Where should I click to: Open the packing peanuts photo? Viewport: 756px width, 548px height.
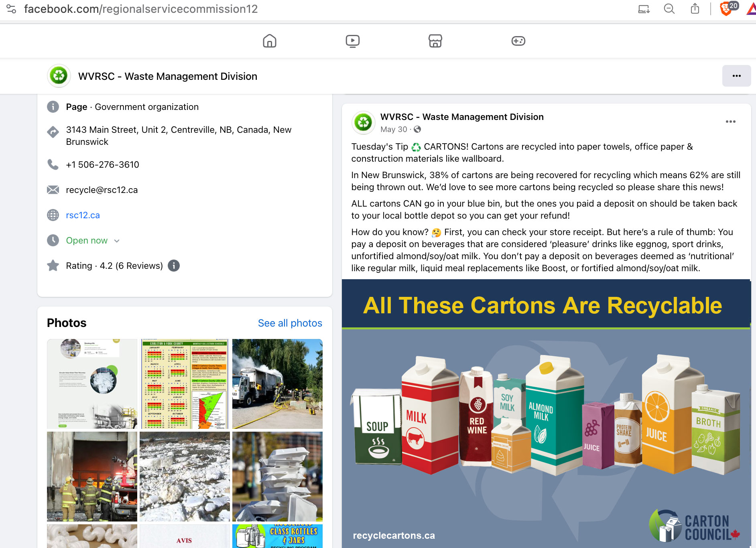coord(92,536)
